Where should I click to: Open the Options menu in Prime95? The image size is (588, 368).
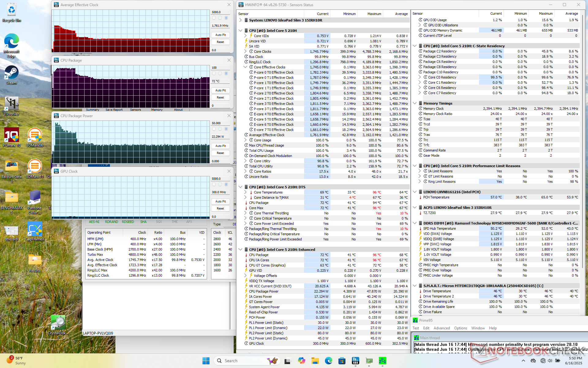click(460, 328)
